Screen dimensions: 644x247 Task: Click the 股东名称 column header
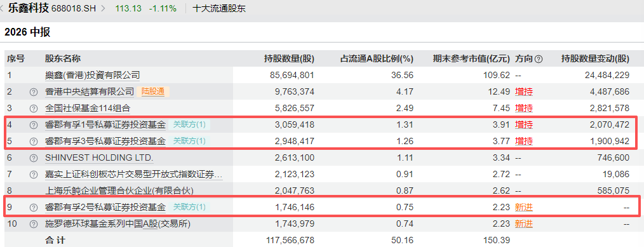click(x=62, y=58)
